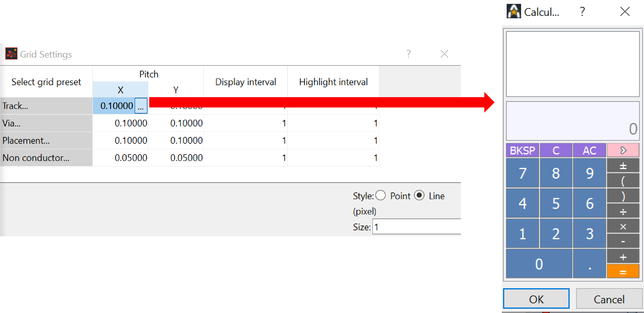The height and width of the screenshot is (313, 644).
Task: Click the number 7 calculator key
Action: point(522,173)
